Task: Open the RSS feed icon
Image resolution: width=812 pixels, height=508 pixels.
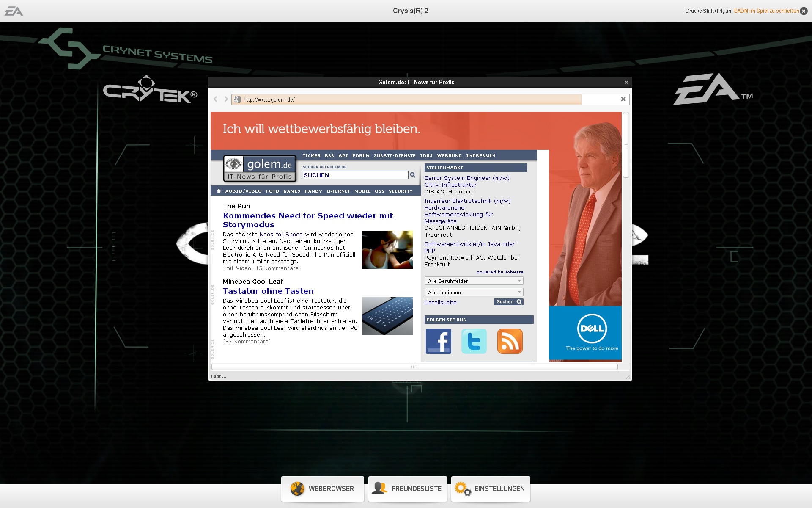Action: coord(510,341)
